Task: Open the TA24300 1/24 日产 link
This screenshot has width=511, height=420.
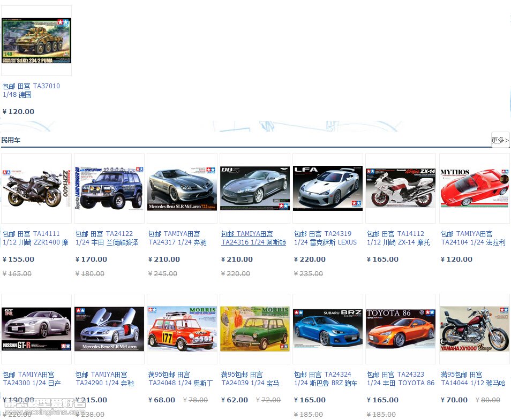Action: point(32,379)
